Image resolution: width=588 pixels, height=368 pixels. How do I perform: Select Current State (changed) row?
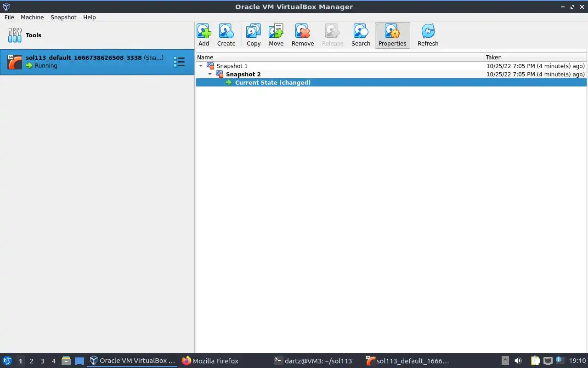point(391,82)
